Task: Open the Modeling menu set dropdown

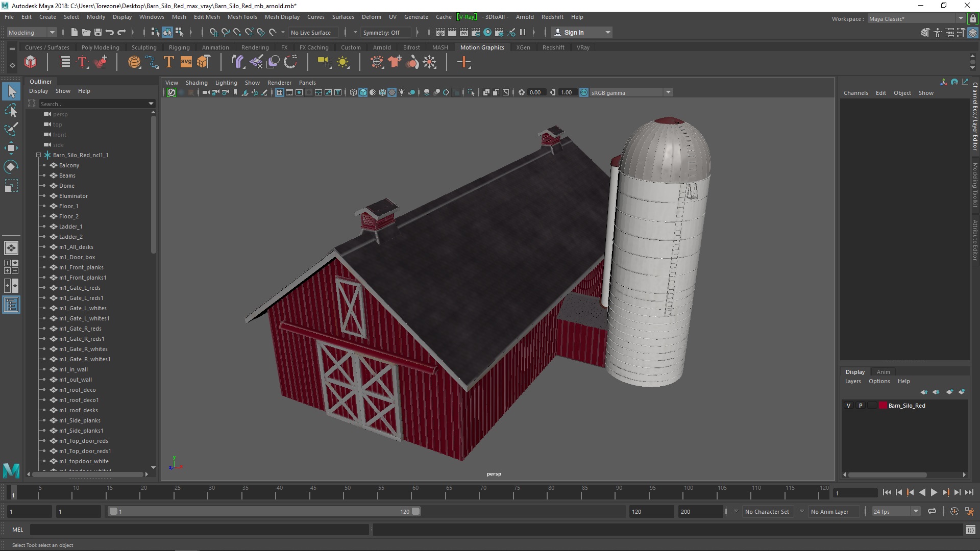Action: coord(52,32)
